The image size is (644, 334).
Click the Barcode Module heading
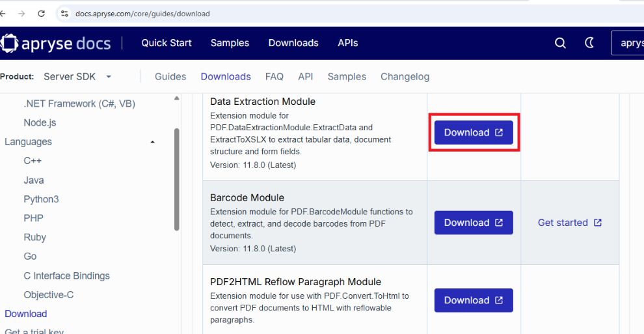[247, 198]
